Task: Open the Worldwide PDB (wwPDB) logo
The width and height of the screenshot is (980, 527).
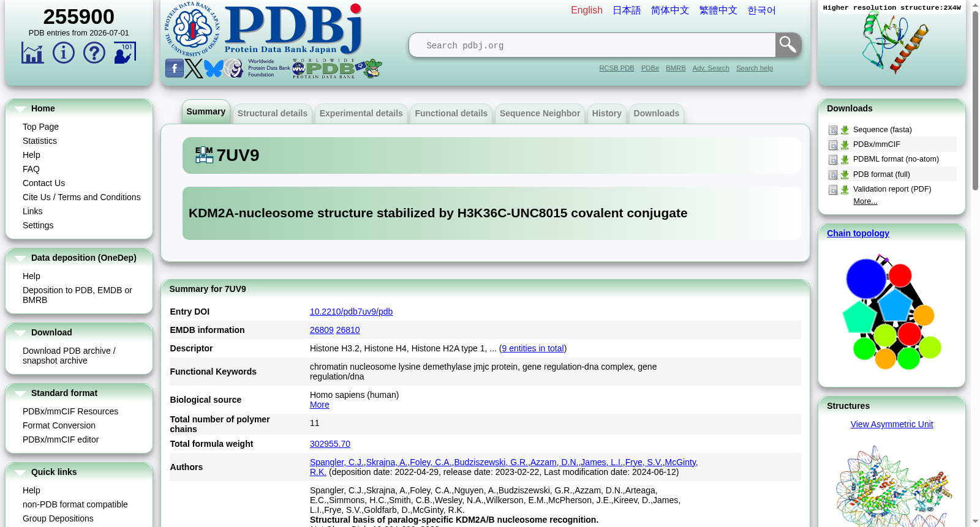Action: pos(323,69)
